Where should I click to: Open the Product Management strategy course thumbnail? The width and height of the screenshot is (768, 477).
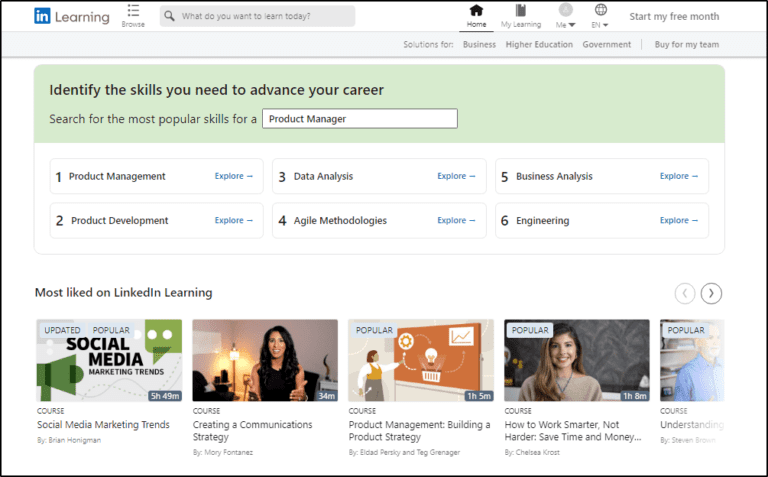(421, 360)
